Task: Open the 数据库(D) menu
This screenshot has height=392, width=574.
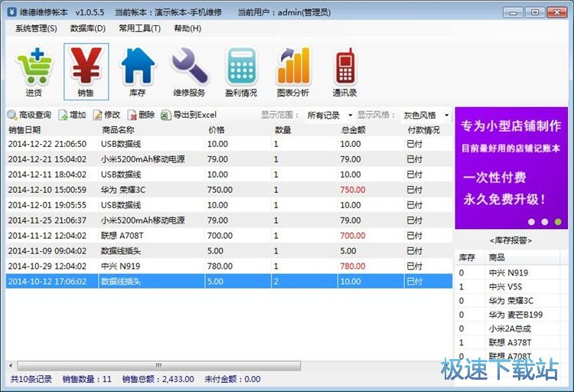Action: coord(87,28)
